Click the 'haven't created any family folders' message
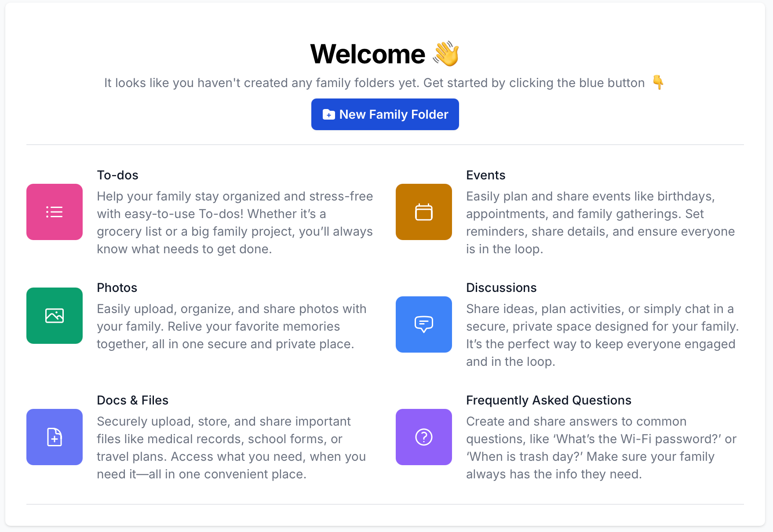This screenshot has width=773, height=532. coord(375,83)
